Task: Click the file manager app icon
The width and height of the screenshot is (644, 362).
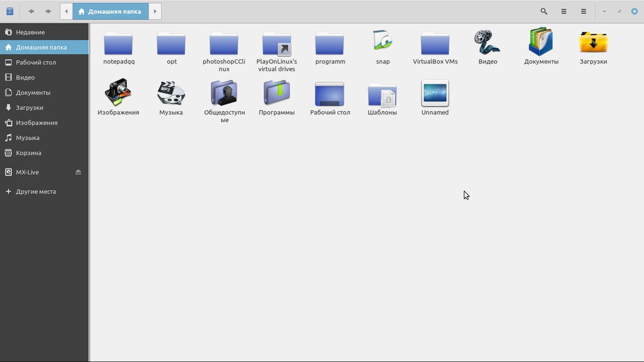Action: (x=10, y=11)
